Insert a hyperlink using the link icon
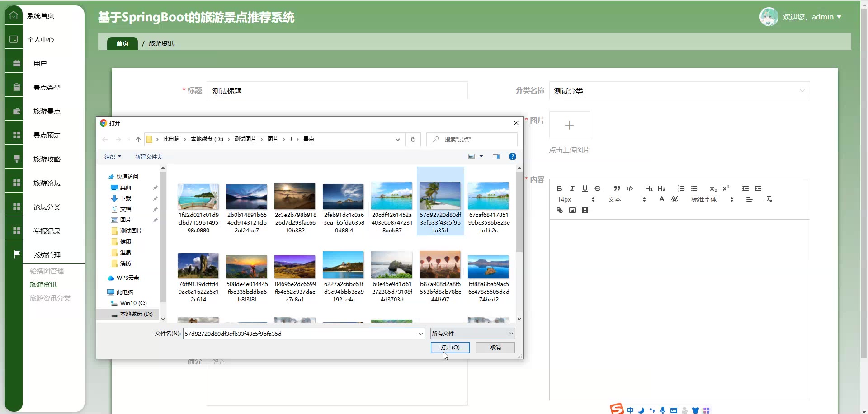The width and height of the screenshot is (868, 414). [559, 210]
